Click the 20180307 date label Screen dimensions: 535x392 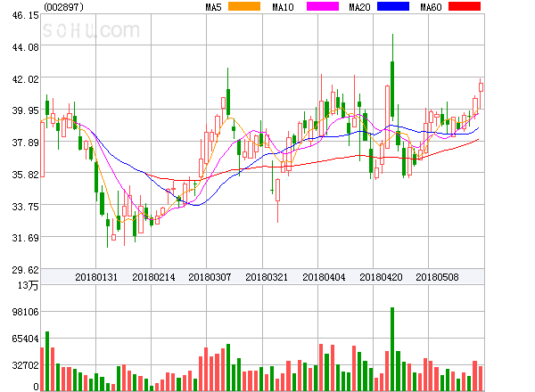pyautogui.click(x=210, y=277)
